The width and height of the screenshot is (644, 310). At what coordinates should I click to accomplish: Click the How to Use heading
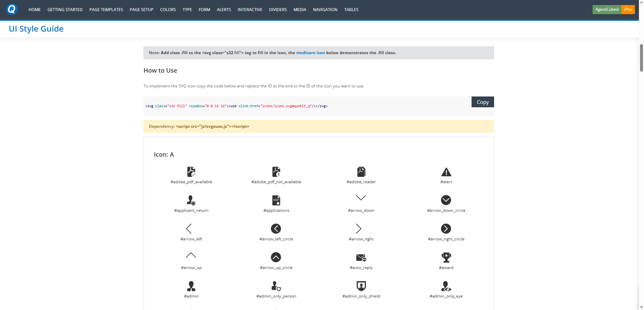(160, 71)
